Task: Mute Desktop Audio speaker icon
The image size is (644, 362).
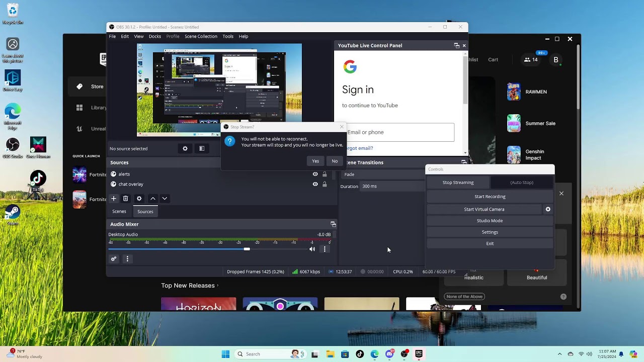Action: 312,249
